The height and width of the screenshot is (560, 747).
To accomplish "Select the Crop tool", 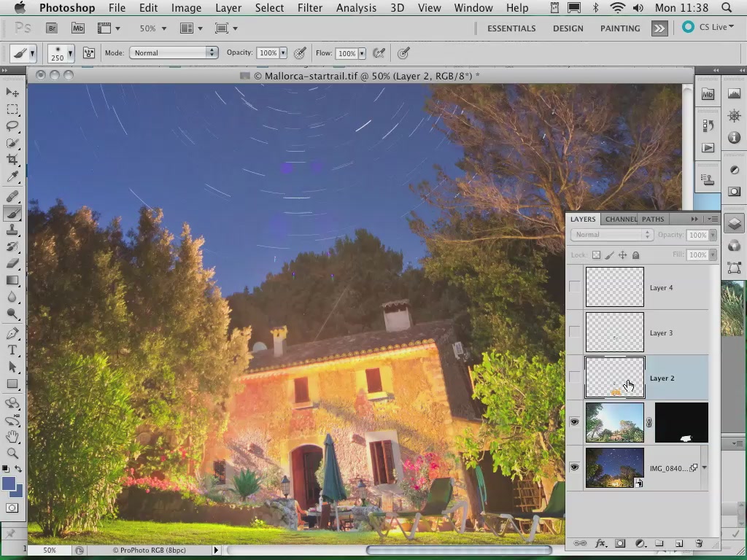I will click(12, 160).
